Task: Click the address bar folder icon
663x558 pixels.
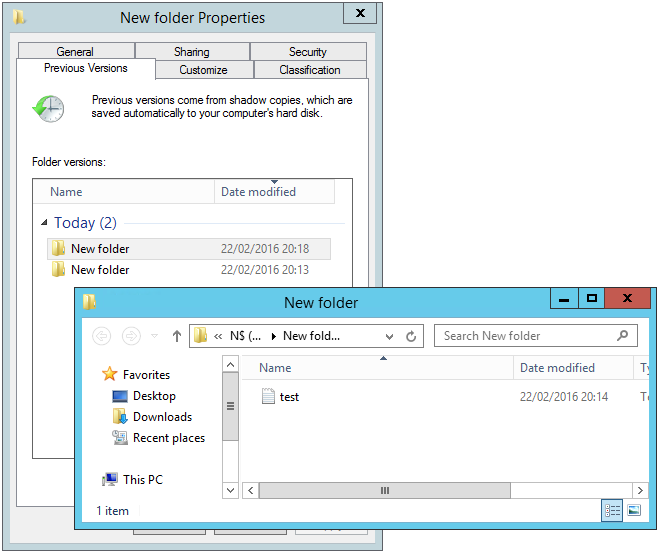Action: click(200, 336)
